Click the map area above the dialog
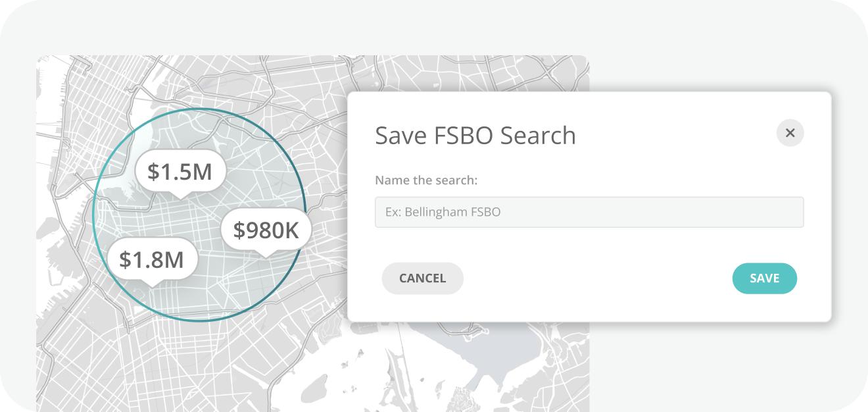868x412 pixels. coord(460,74)
